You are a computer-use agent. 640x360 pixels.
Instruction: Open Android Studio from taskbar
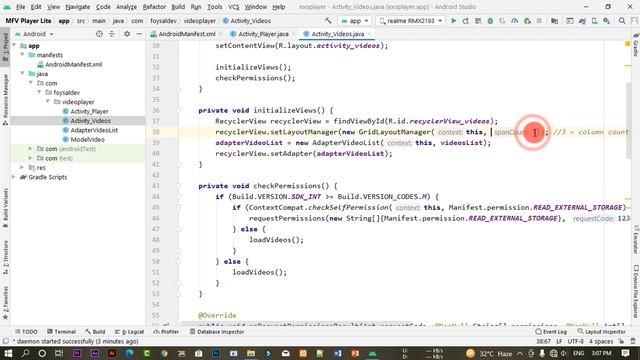click(x=372, y=353)
